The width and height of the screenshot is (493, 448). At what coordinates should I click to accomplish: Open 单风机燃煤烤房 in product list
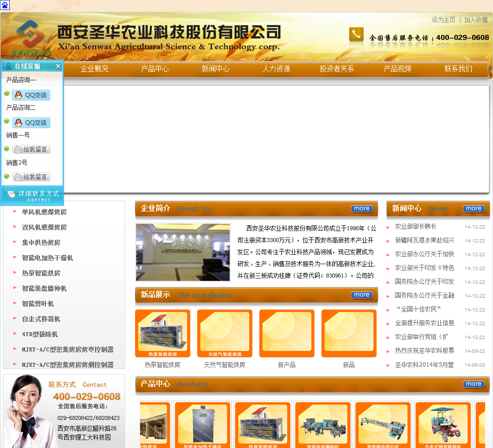click(44, 212)
